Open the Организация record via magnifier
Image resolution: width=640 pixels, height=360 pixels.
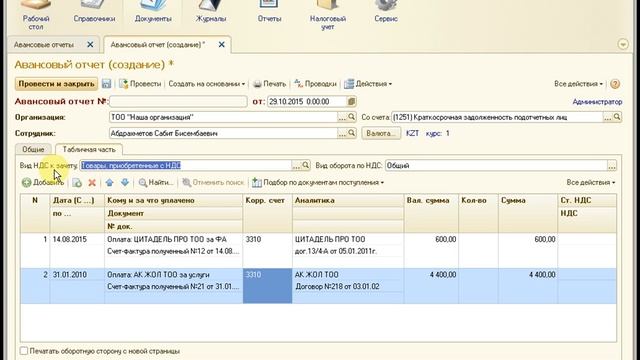click(x=351, y=117)
